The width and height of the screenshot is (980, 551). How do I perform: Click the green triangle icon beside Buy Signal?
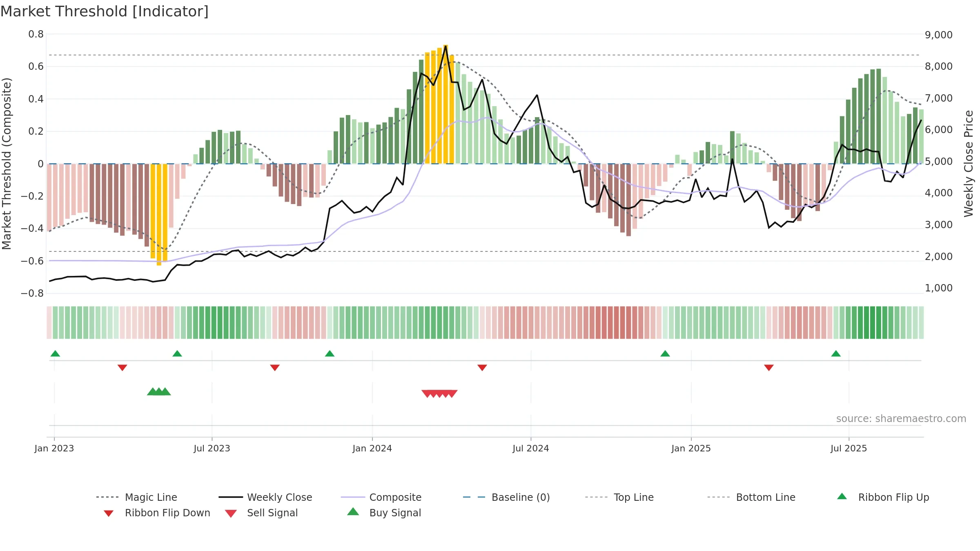click(x=353, y=511)
